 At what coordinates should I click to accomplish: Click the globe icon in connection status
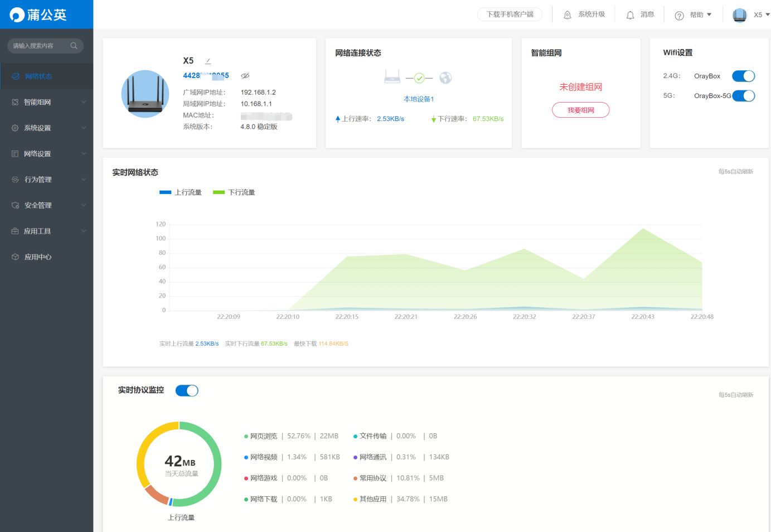click(445, 78)
